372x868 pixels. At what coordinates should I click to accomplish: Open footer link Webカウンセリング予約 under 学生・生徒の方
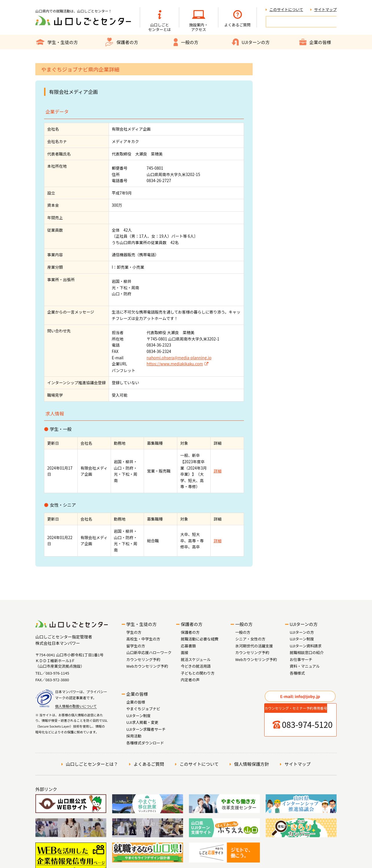(147, 666)
